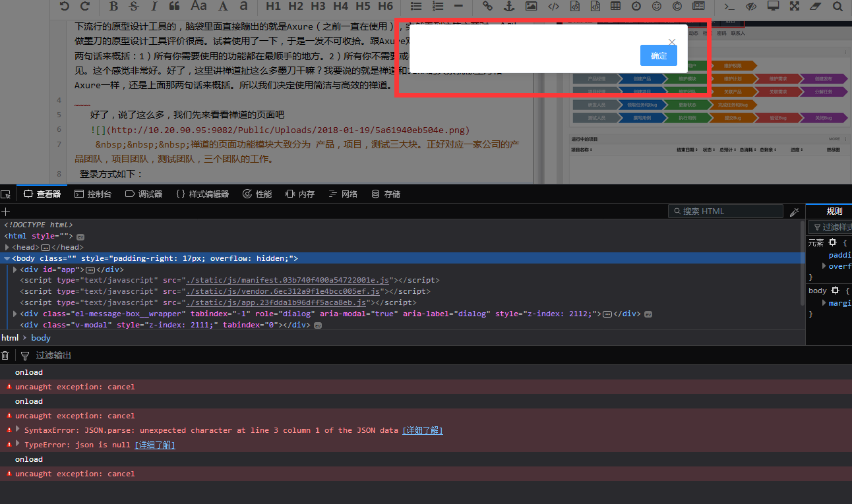852x504 pixels.
Task: Insert an anchor in the editor
Action: (x=508, y=7)
